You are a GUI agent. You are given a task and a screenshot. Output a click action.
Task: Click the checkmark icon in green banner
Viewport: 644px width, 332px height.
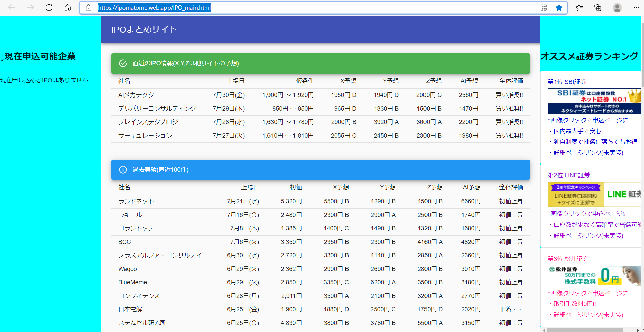(123, 63)
